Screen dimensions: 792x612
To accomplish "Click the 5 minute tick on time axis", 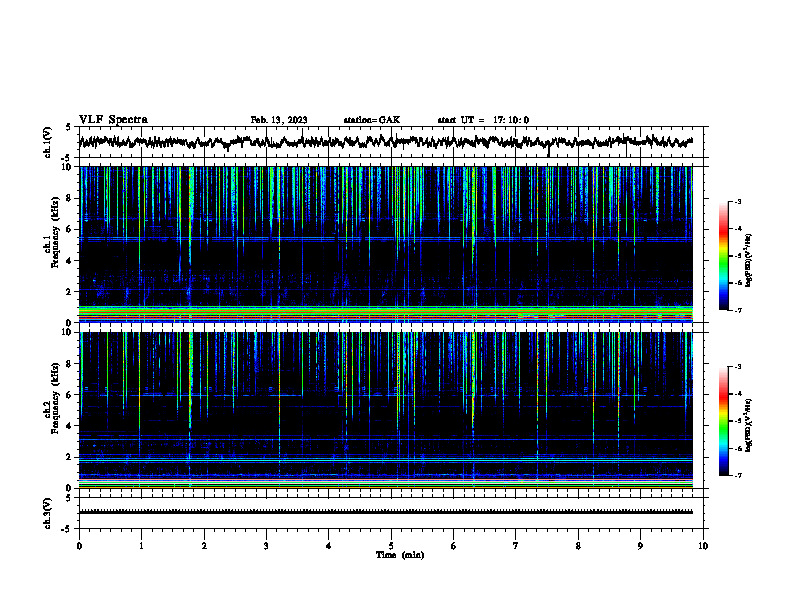I will [391, 546].
